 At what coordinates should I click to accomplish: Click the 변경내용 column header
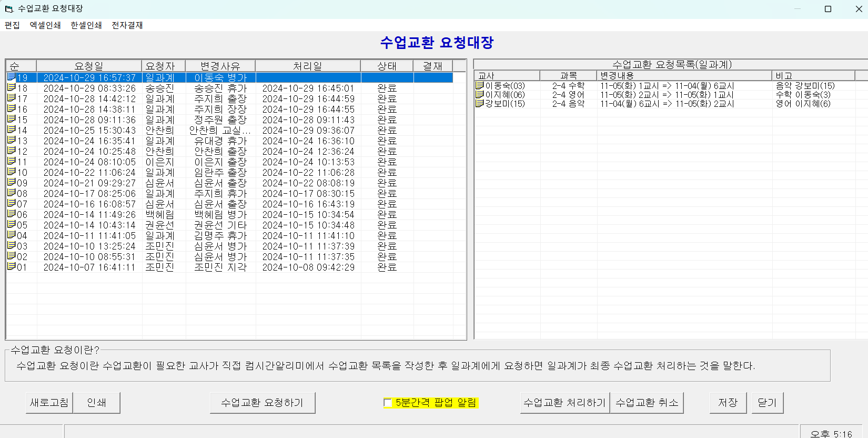(684, 76)
